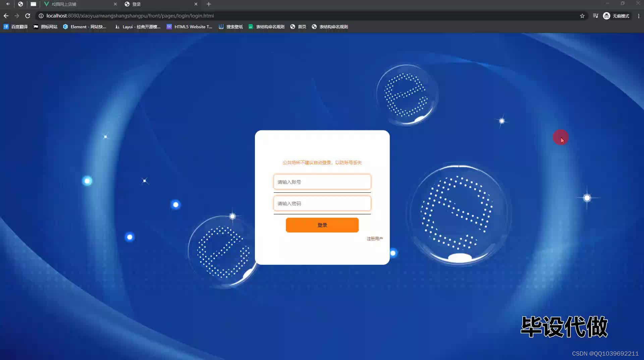This screenshot has height=360, width=644.
Task: Open a new browser tab
Action: 209,4
